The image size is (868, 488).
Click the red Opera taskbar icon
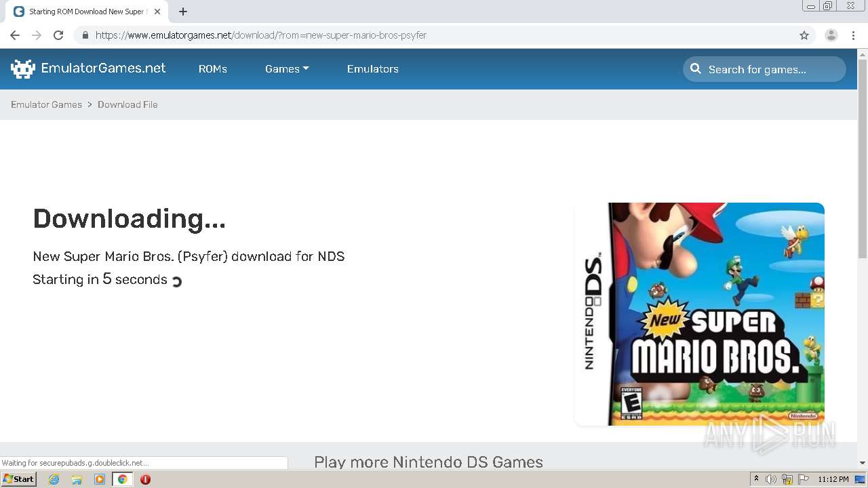pyautogui.click(x=145, y=479)
